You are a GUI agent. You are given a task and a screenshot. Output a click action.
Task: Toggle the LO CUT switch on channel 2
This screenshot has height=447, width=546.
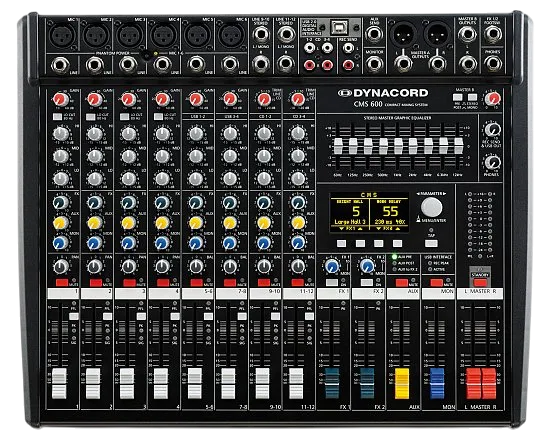(x=91, y=117)
